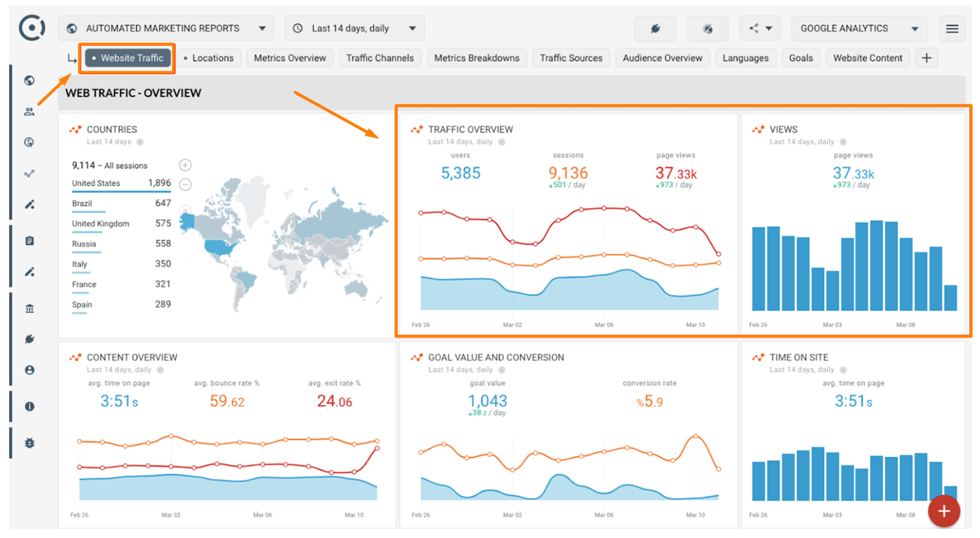This screenshot has width=980, height=538.
Task: Click the sidebar pencil icon under the clipboard icon
Action: coord(29,272)
